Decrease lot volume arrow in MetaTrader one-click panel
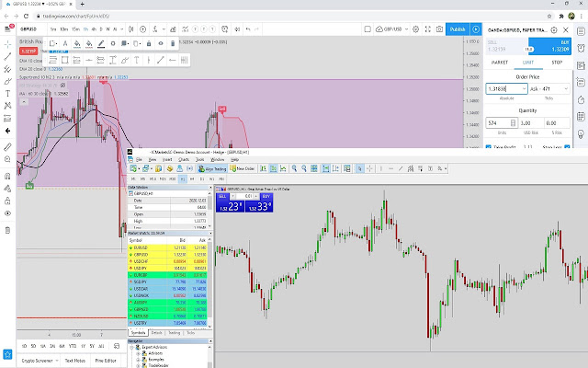588x368 pixels. 232,196
